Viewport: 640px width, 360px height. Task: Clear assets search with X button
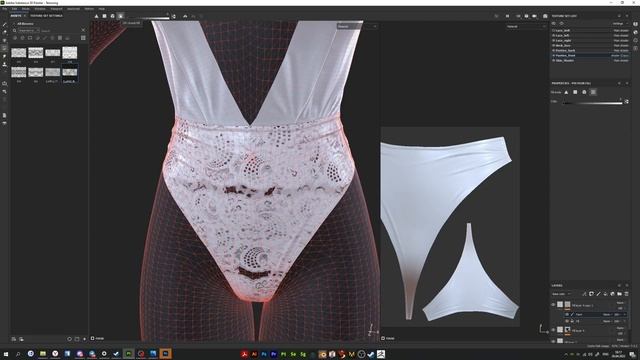point(84,30)
